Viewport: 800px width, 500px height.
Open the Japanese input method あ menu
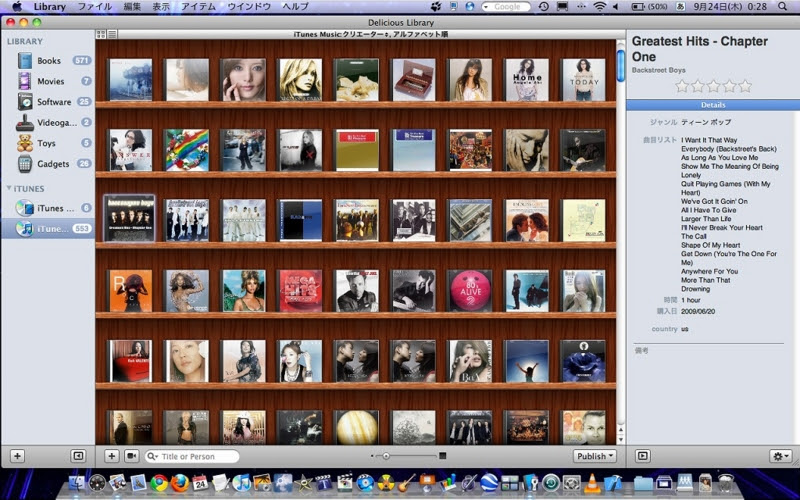(x=680, y=7)
